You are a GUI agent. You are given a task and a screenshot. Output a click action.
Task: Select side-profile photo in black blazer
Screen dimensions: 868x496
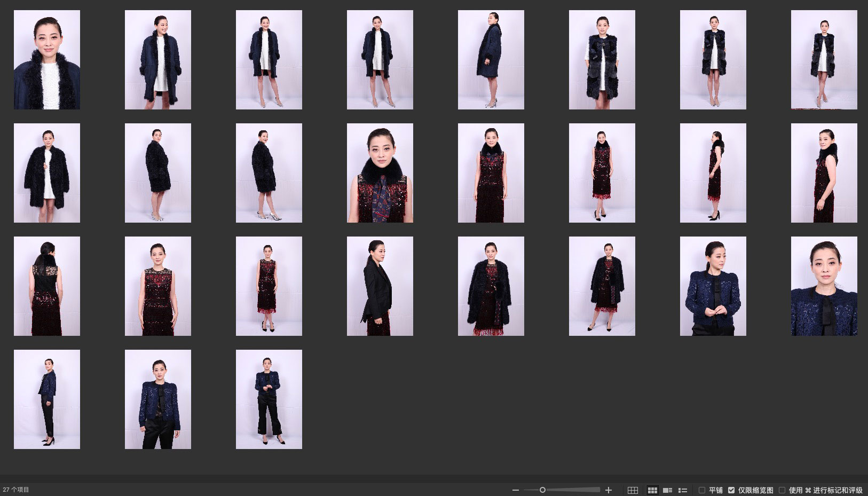click(380, 286)
